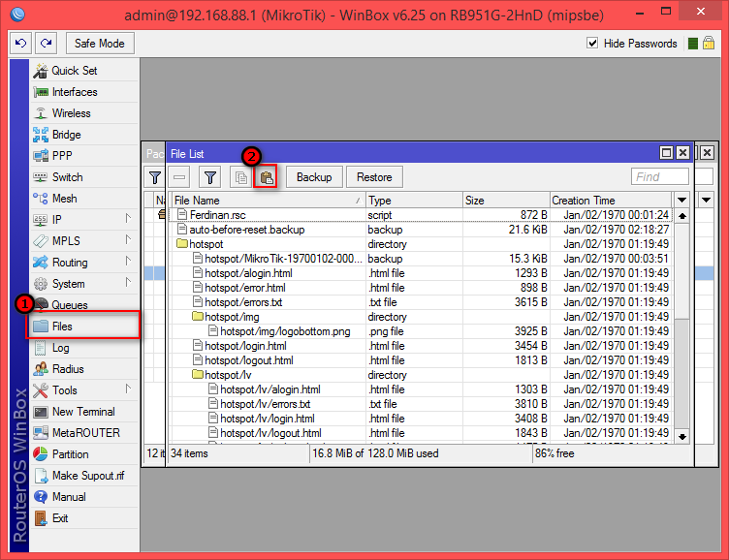Click the Redo arrow icon

46,44
